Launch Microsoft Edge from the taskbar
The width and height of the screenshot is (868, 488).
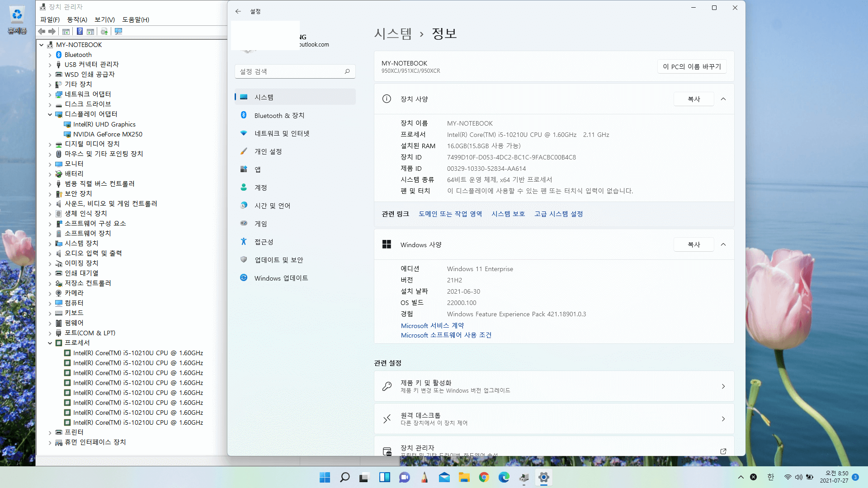504,477
